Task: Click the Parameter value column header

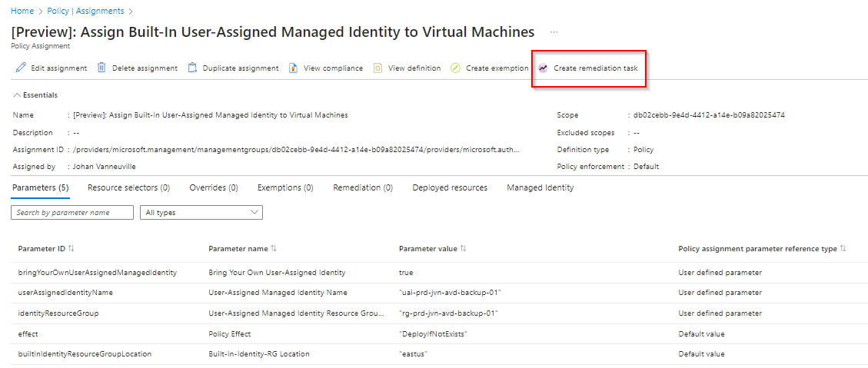Action: 428,249
